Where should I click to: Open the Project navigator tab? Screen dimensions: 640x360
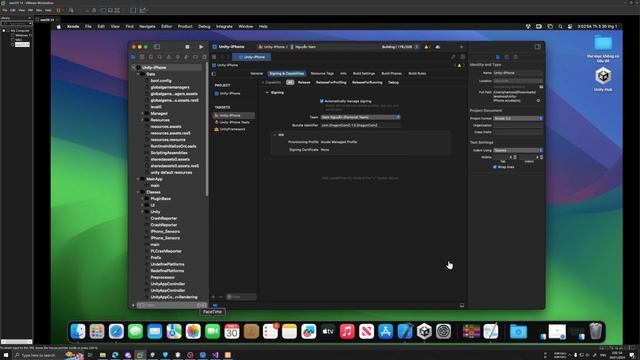[x=133, y=57]
